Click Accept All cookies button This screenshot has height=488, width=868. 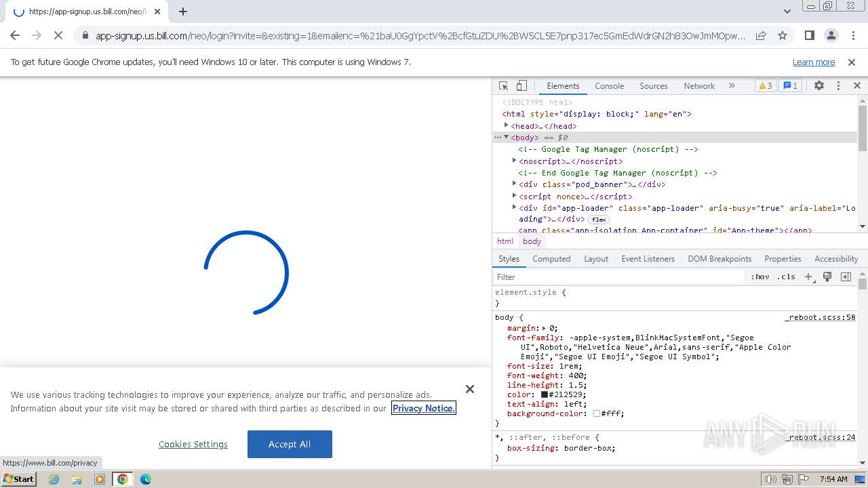pyautogui.click(x=290, y=444)
